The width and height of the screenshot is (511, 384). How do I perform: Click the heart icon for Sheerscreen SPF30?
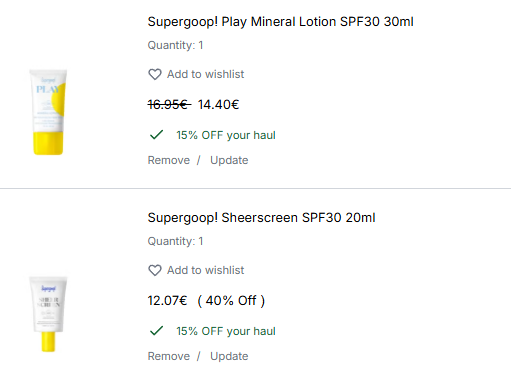coord(155,270)
